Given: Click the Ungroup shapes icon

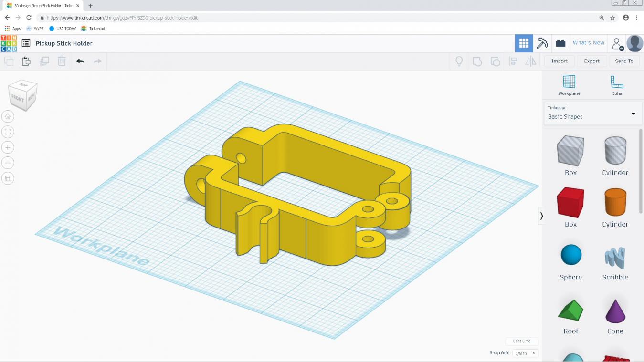Looking at the screenshot, I should (495, 61).
